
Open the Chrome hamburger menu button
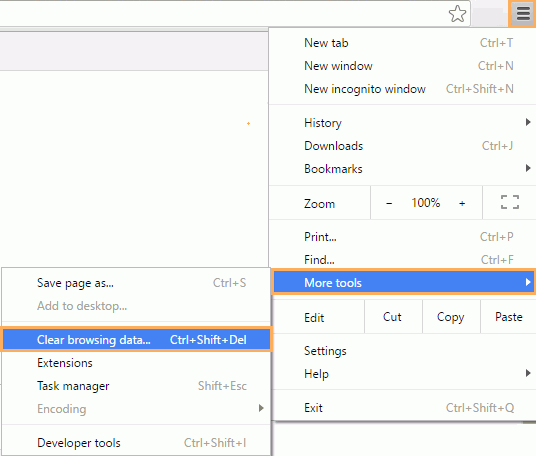click(523, 14)
